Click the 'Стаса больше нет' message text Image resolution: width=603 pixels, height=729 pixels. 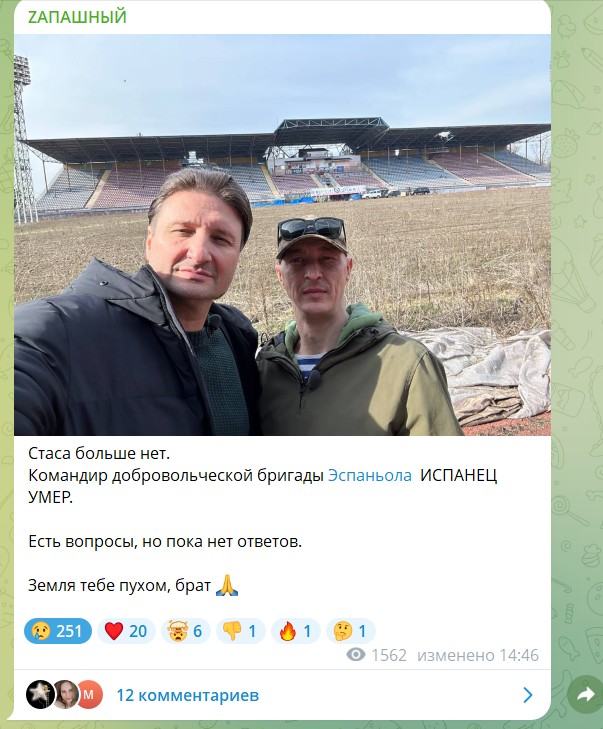[99, 453]
